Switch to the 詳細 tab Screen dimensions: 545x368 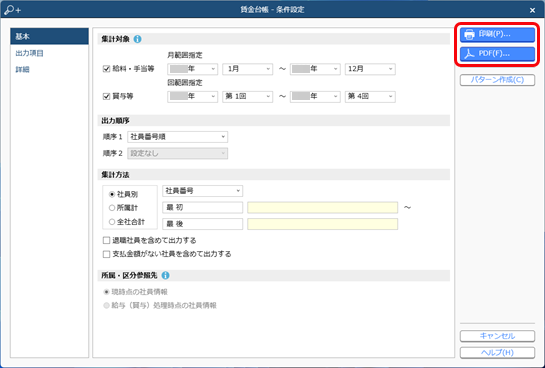[x=23, y=70]
